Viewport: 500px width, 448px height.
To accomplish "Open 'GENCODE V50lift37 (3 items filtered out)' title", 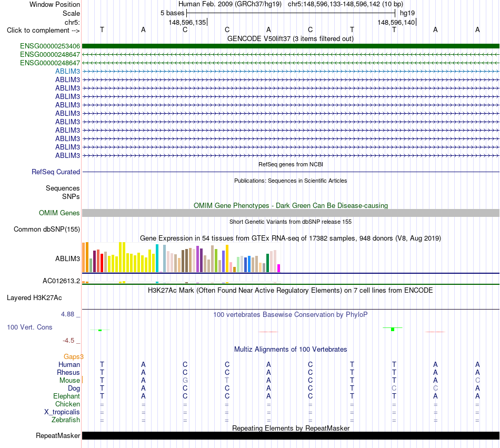I will [290, 38].
